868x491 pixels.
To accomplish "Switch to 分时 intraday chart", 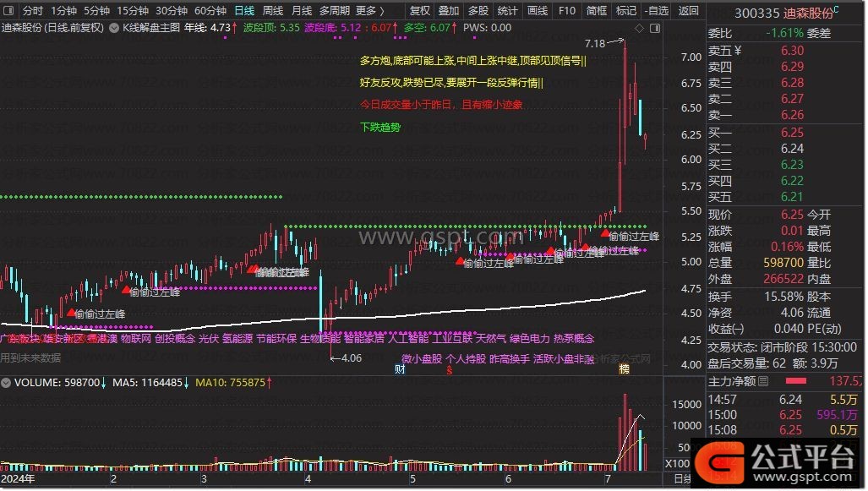I will point(32,10).
